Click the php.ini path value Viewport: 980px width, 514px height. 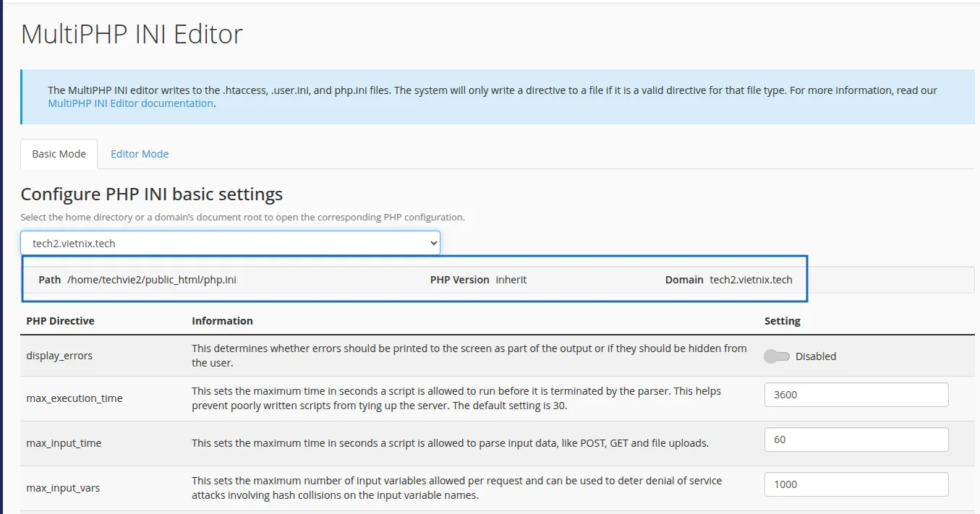tap(151, 280)
